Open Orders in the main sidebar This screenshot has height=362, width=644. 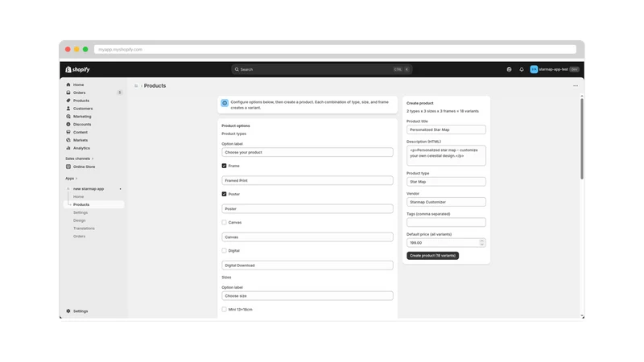pyautogui.click(x=79, y=93)
